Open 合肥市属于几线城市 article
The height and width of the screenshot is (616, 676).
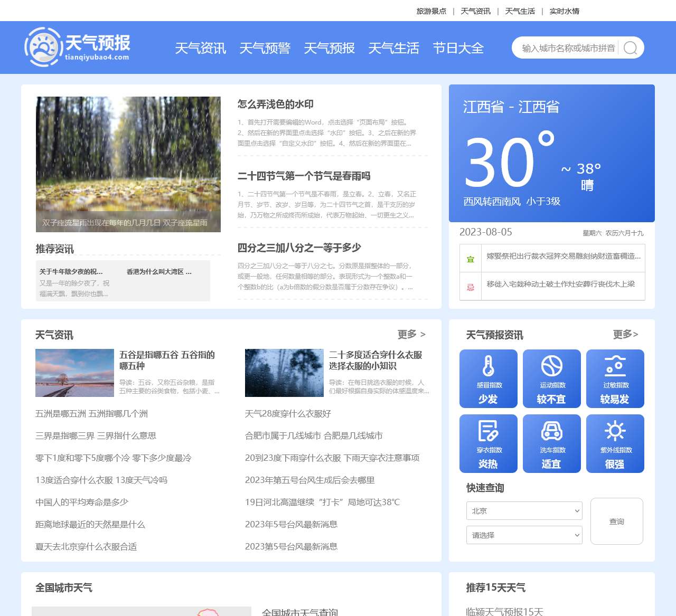[314, 435]
